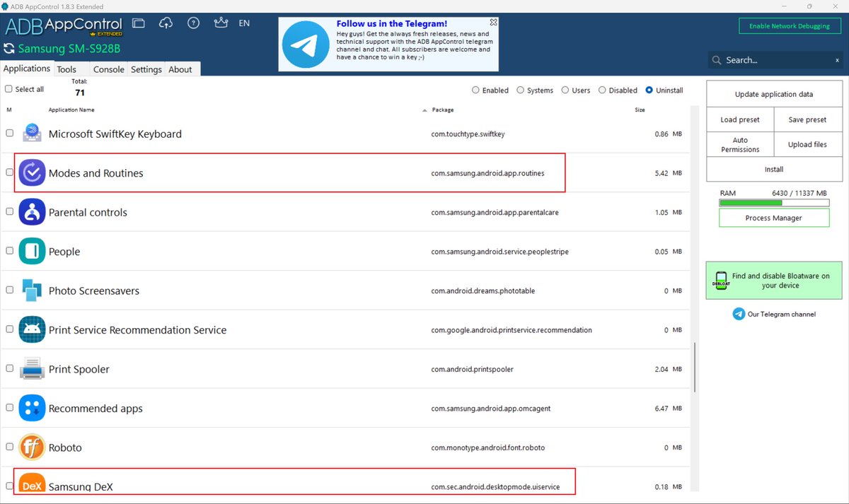
Task: Switch to the Applications tab
Action: coord(27,69)
